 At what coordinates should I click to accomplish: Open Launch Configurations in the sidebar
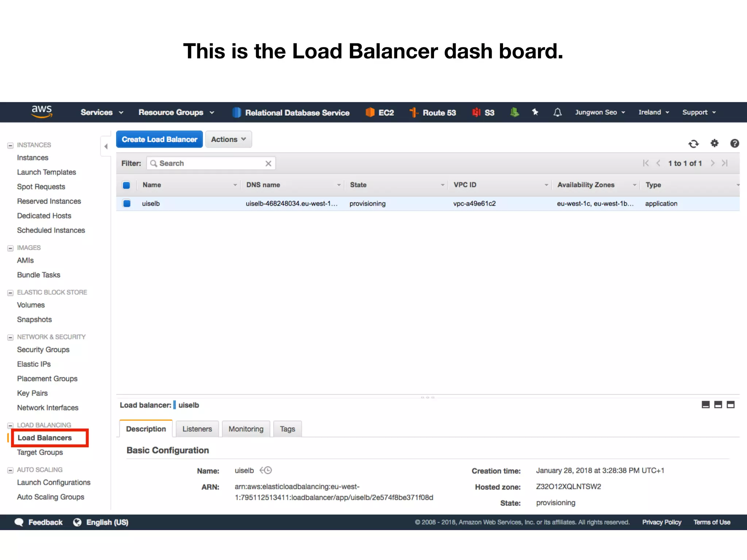click(54, 482)
